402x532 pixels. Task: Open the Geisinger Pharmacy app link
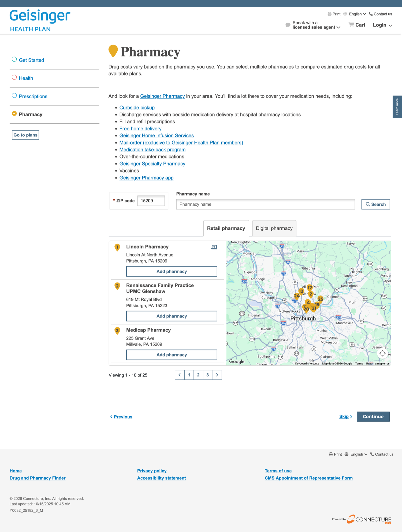point(146,178)
